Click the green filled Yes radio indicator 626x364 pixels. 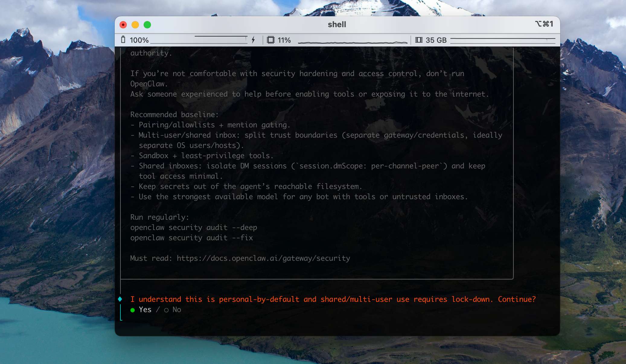(132, 310)
